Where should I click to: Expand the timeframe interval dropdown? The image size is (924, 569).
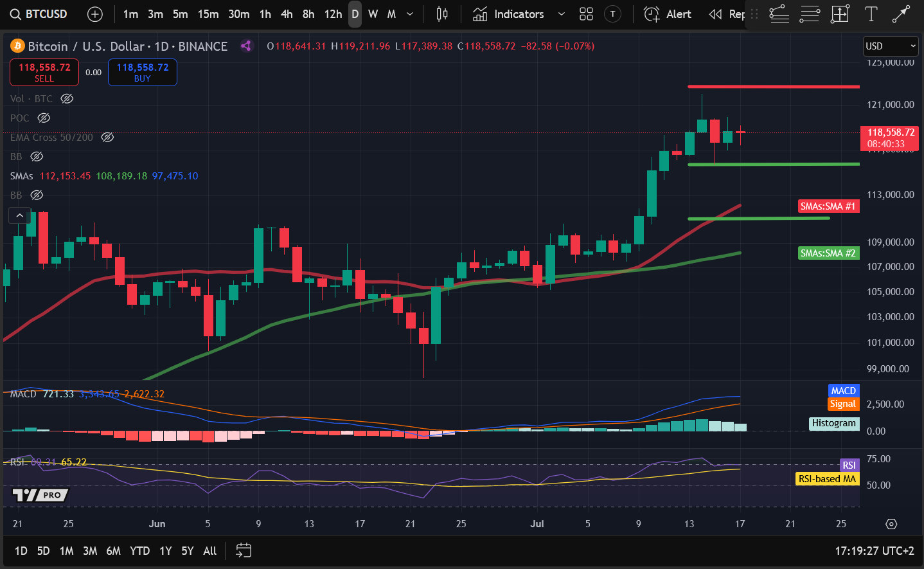coord(410,14)
